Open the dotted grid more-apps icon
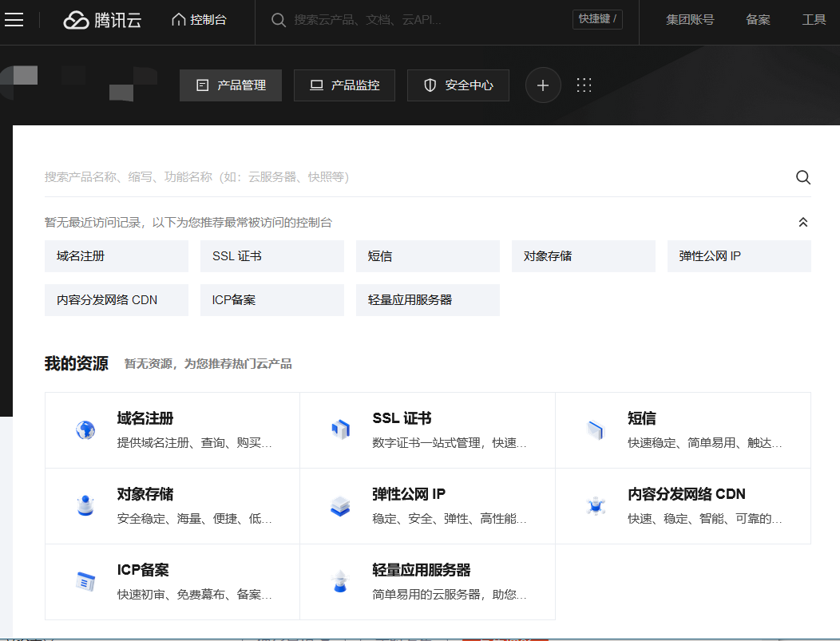This screenshot has height=641, width=840. (x=584, y=85)
